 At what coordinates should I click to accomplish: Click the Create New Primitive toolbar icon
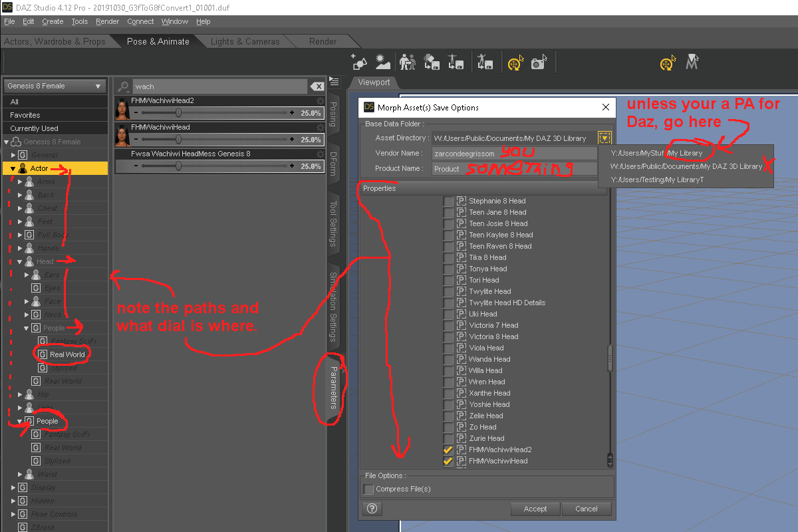coord(360,63)
